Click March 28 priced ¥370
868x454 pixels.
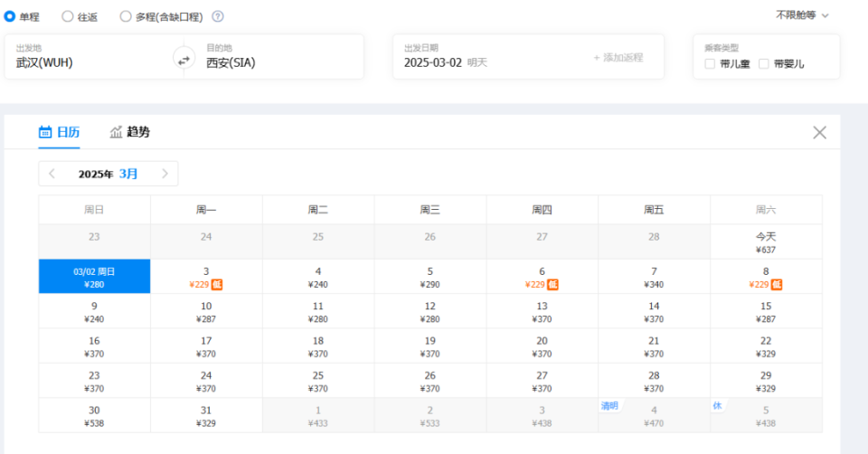pos(654,381)
